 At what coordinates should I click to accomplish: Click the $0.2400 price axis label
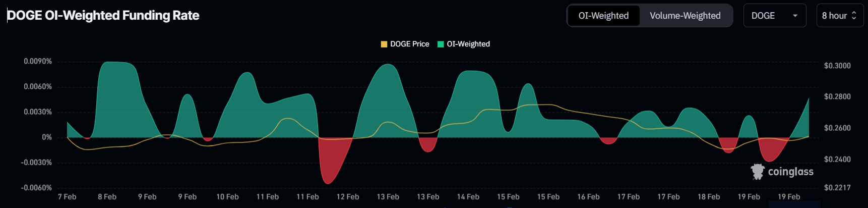click(837, 159)
